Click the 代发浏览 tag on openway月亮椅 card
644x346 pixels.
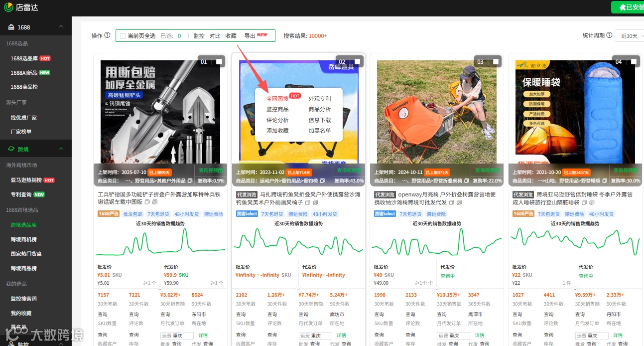tap(385, 194)
